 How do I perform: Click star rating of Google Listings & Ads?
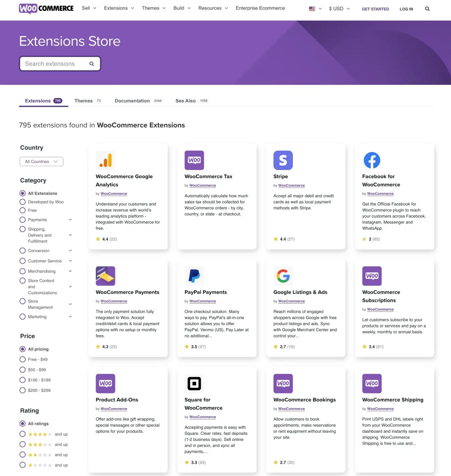pos(284,347)
